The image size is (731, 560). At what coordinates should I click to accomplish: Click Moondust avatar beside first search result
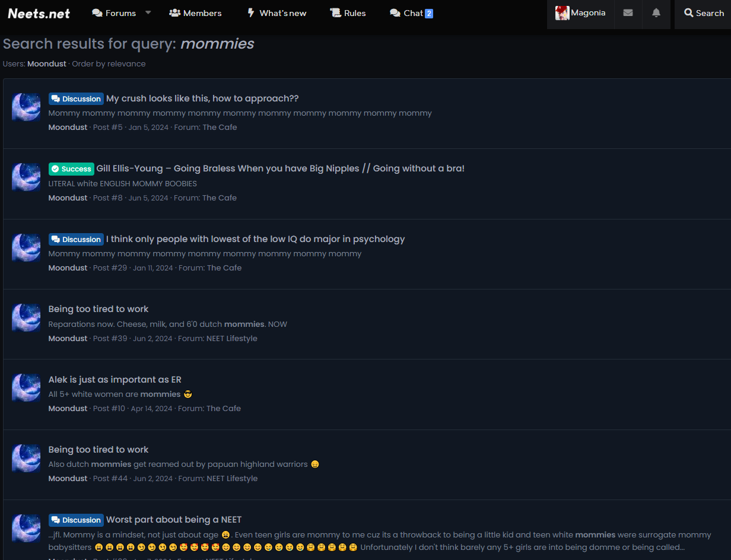26,107
